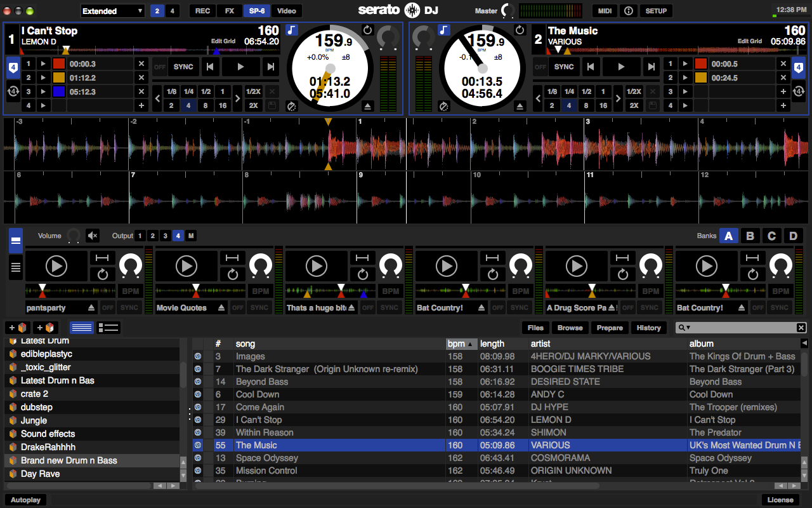Open the Video panel
This screenshot has width=812, height=508.
tap(287, 11)
